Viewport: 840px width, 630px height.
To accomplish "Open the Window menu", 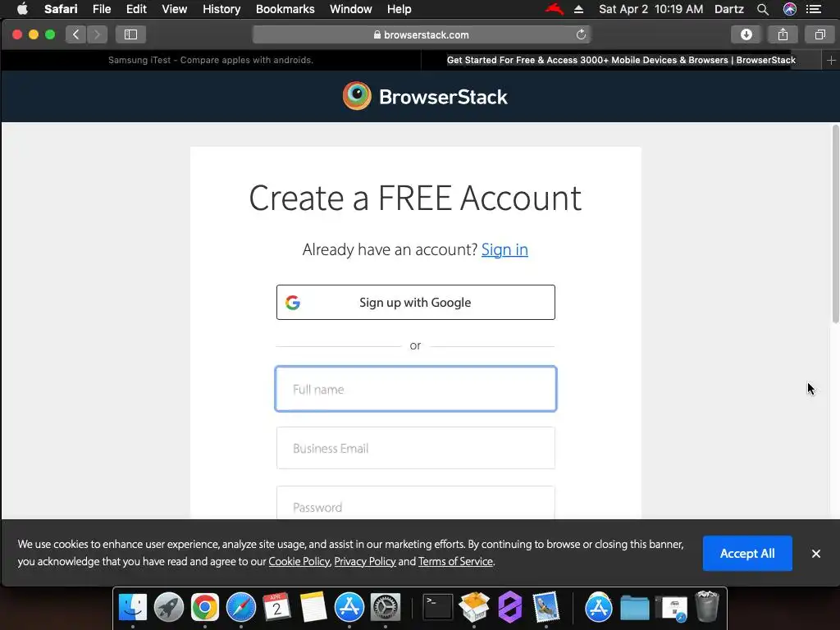I will tap(350, 9).
